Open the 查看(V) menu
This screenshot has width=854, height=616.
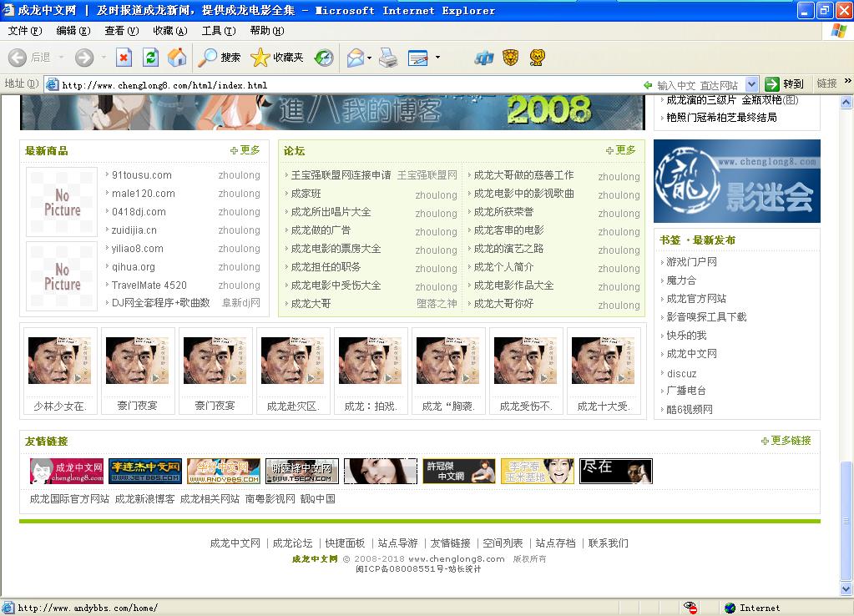(x=121, y=31)
